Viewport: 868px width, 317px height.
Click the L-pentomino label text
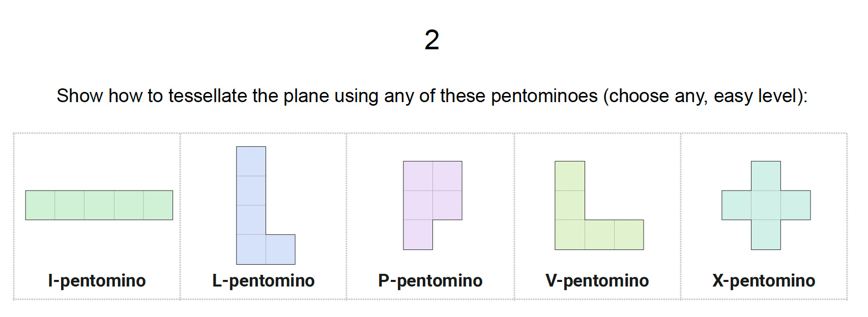pyautogui.click(x=264, y=280)
